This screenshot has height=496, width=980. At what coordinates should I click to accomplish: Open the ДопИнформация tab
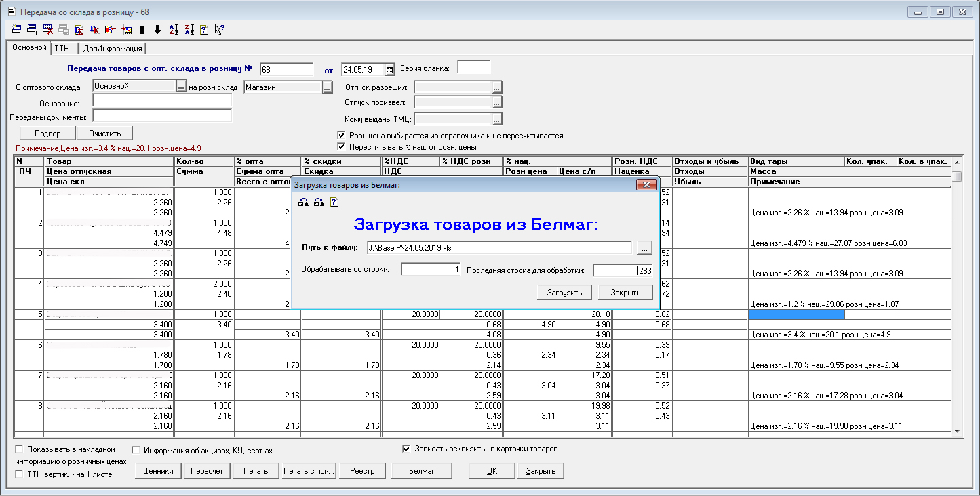click(x=113, y=49)
